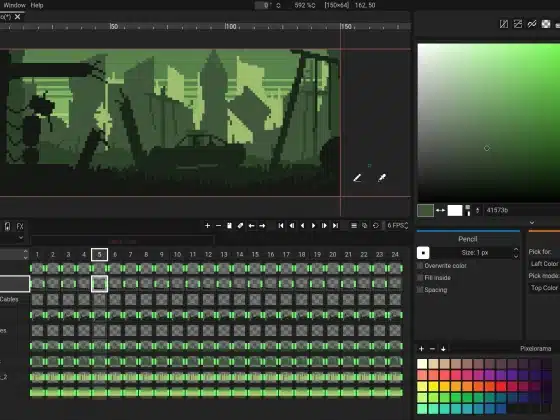The image size is (560, 420).
Task: Add a new frame with the plus icon
Action: [x=207, y=225]
